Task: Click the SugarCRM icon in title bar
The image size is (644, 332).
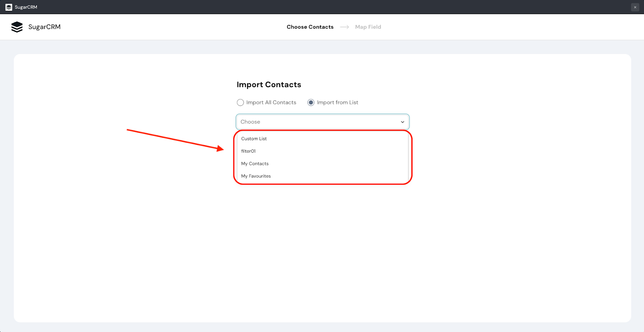Action: pos(8,7)
